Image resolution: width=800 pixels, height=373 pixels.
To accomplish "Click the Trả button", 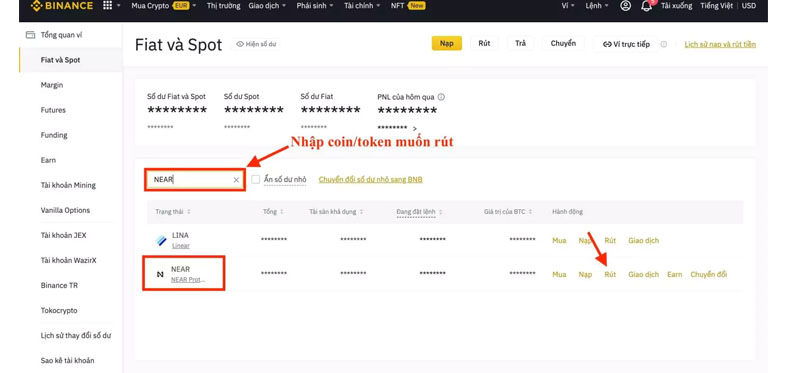I will point(520,43).
